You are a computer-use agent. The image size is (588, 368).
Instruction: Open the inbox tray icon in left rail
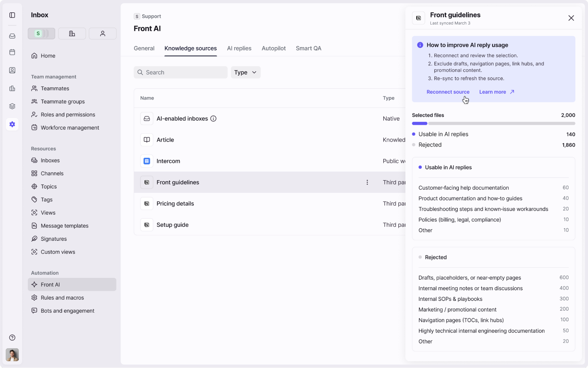point(12,36)
